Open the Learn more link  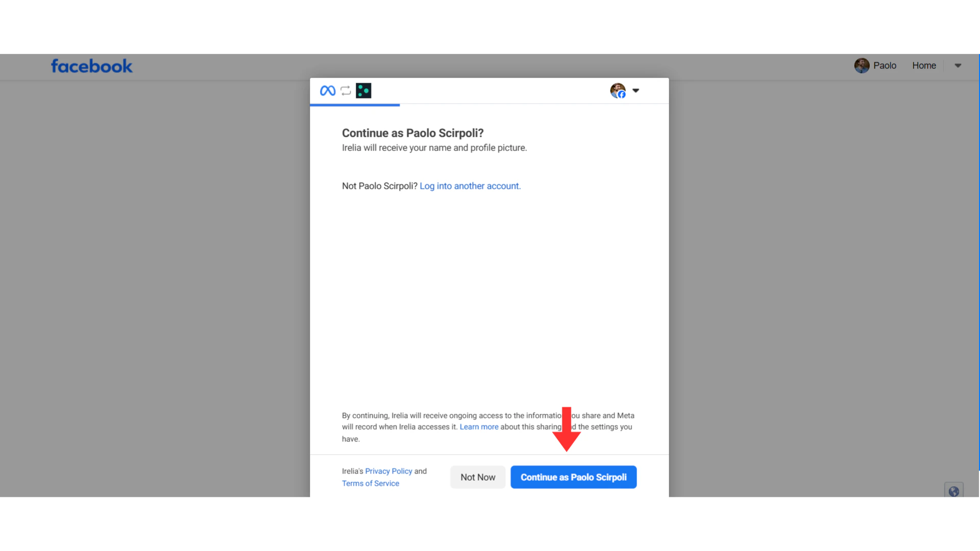click(x=479, y=427)
